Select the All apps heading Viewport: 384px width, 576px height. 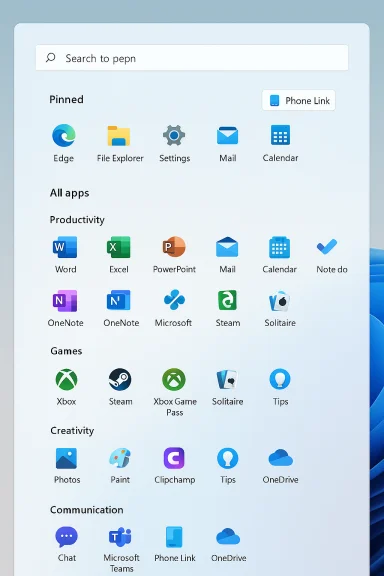[69, 193]
